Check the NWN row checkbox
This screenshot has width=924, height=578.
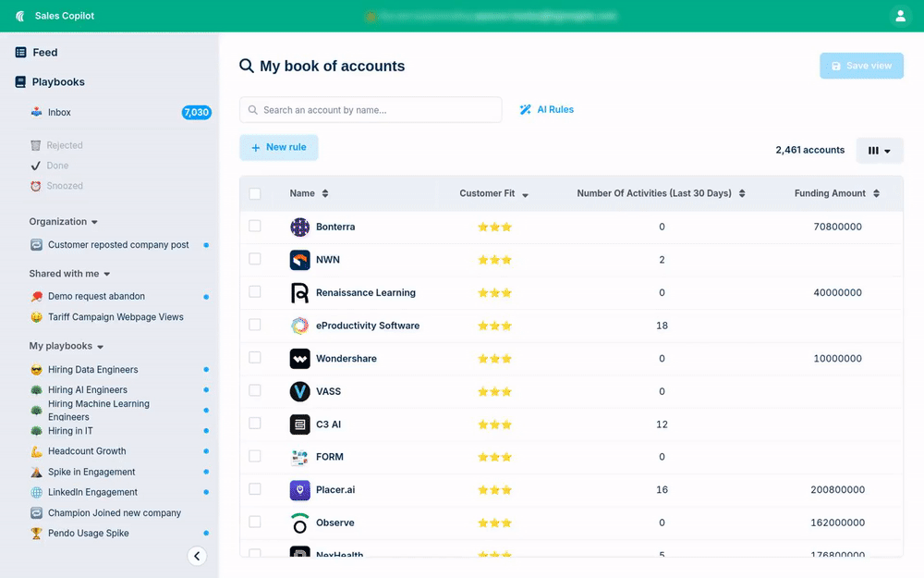click(x=255, y=259)
